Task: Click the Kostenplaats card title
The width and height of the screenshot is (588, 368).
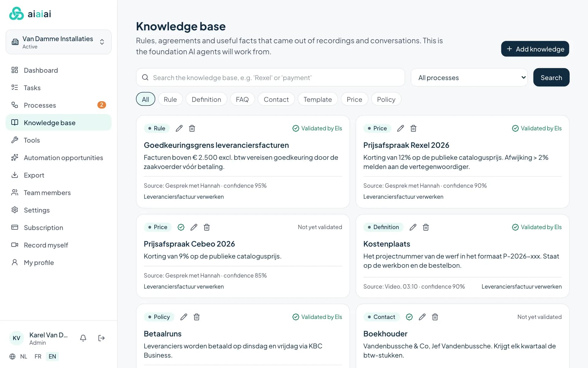Action: click(x=386, y=244)
